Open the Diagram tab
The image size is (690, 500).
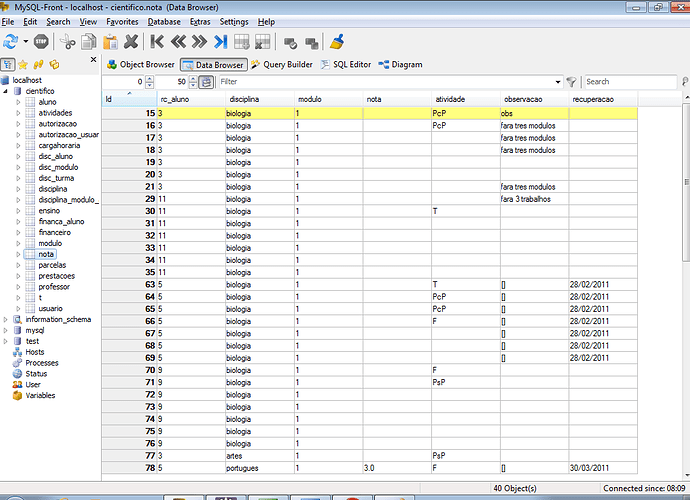coord(400,65)
